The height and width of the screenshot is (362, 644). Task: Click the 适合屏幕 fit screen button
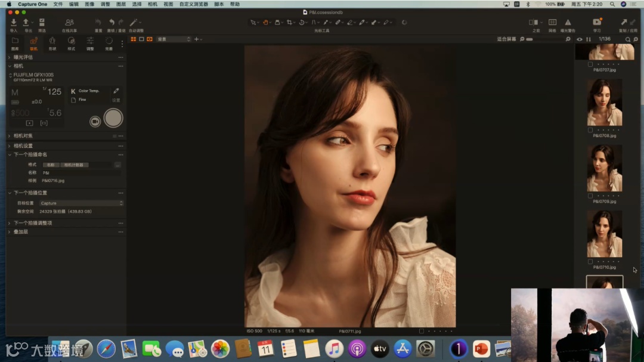[506, 39]
